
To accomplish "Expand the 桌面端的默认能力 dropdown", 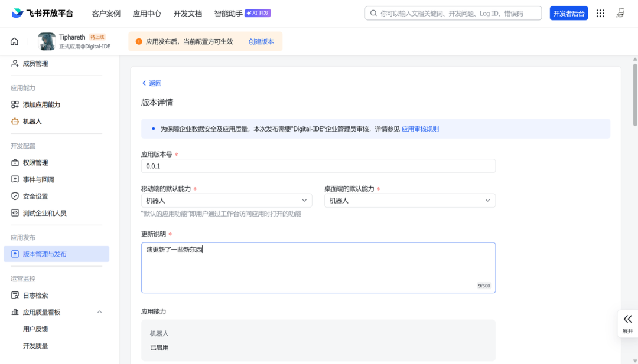I will coord(409,201).
